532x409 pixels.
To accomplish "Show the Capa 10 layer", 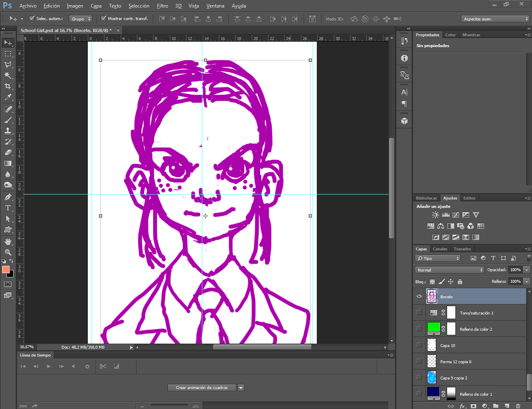I will 419,345.
